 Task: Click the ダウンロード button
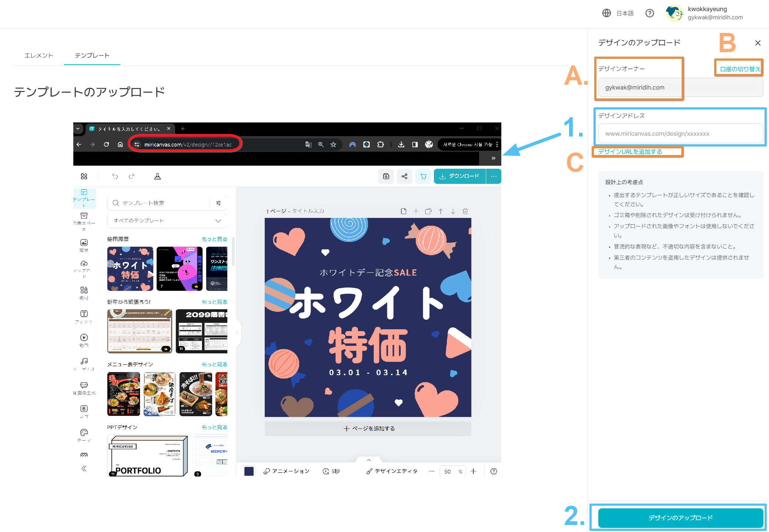[459, 176]
